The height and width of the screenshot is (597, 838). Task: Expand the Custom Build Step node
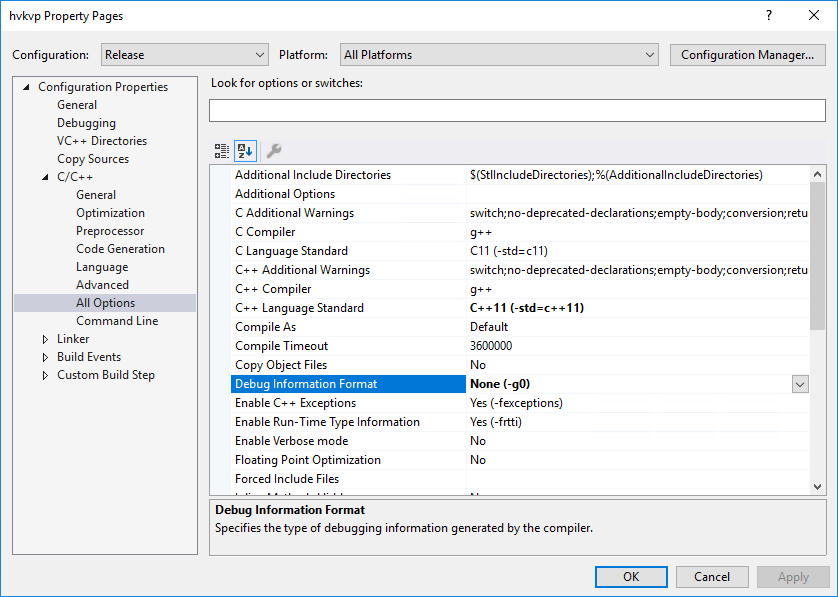pos(45,375)
